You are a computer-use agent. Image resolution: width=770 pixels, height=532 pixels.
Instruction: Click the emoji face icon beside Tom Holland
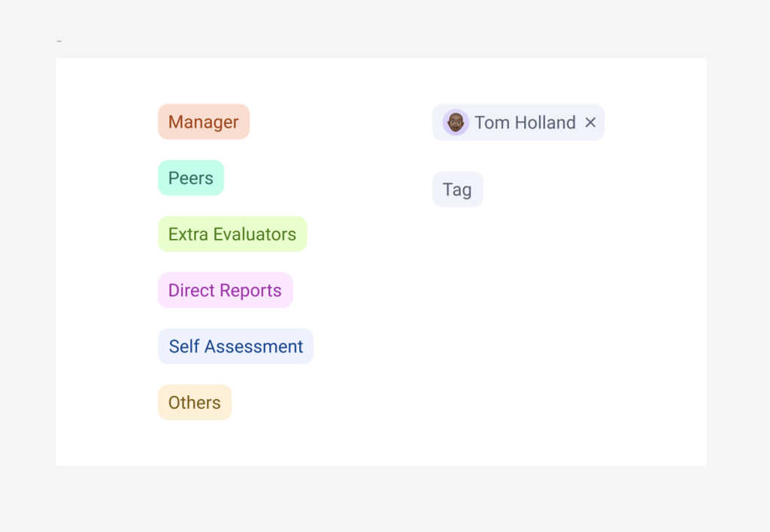(x=456, y=122)
